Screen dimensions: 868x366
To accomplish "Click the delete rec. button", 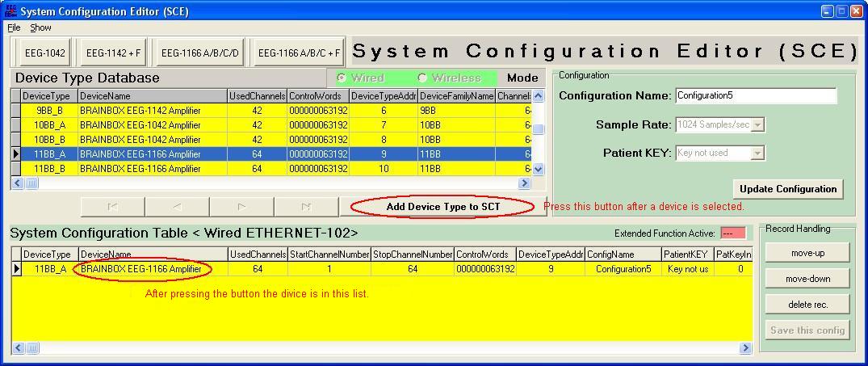I will pos(807,305).
